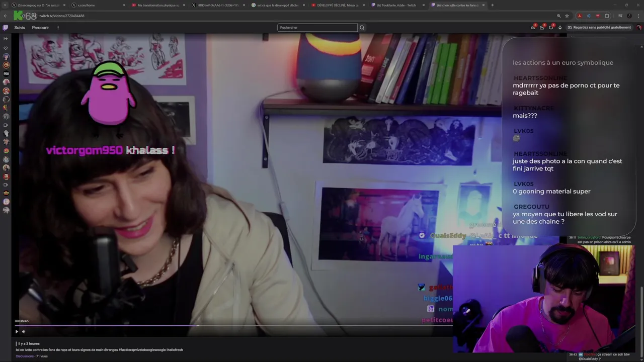This screenshot has height=362, width=644.
Task: Focus the Rechercher search field
Action: click(317, 28)
